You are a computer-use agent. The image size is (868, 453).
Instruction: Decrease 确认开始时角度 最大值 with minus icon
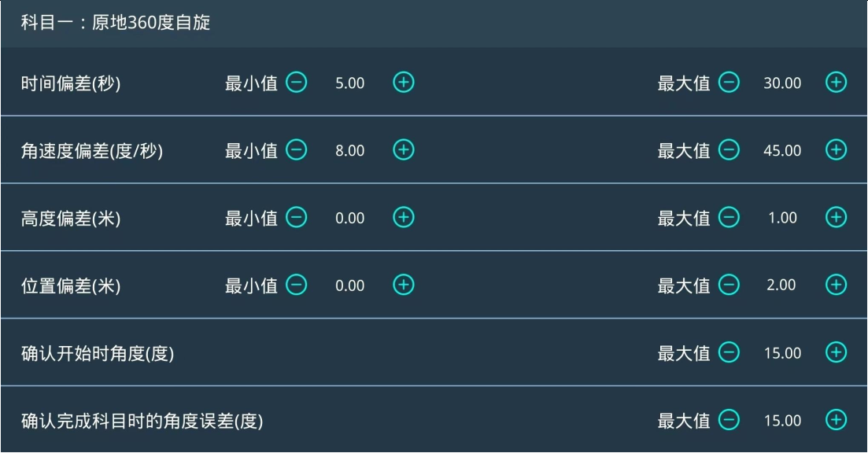pyautogui.click(x=729, y=353)
